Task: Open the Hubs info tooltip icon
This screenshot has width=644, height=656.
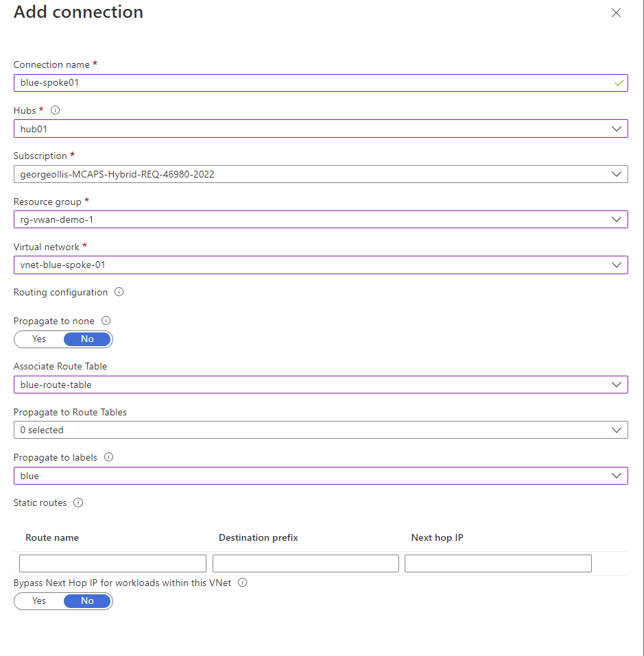Action: [54, 110]
